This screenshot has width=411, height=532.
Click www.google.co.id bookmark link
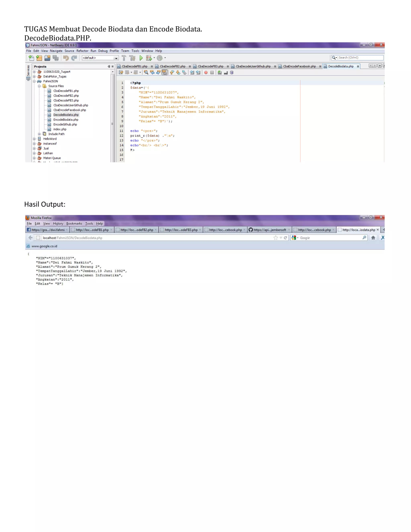point(44,246)
